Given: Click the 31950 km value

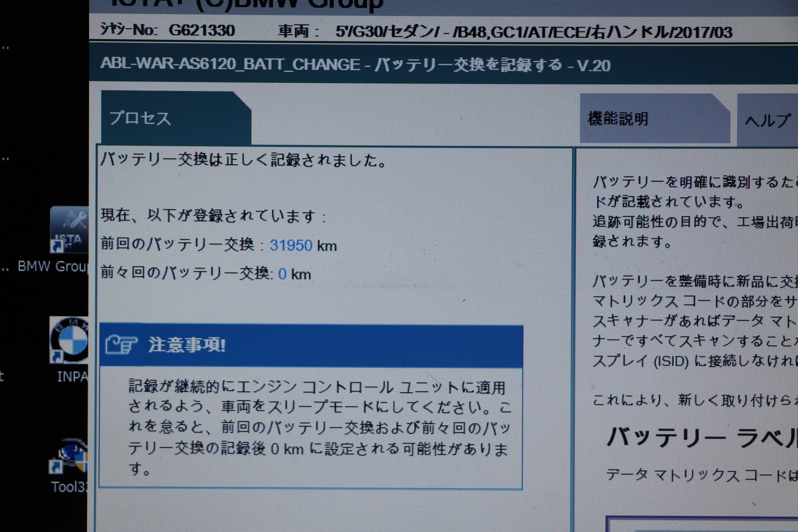Looking at the screenshot, I should 303,245.
